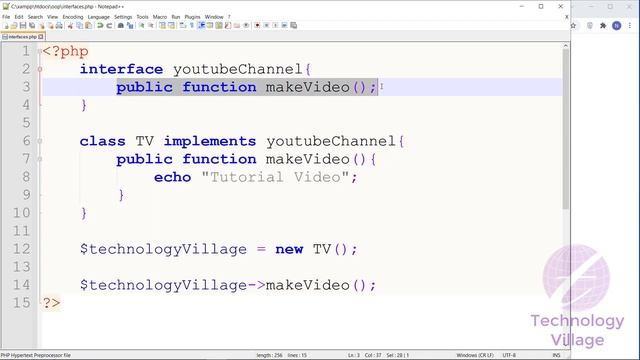Screen dimensions: 640x360
Task: Click the Zoom In toolbar icon
Action: coord(142,25)
